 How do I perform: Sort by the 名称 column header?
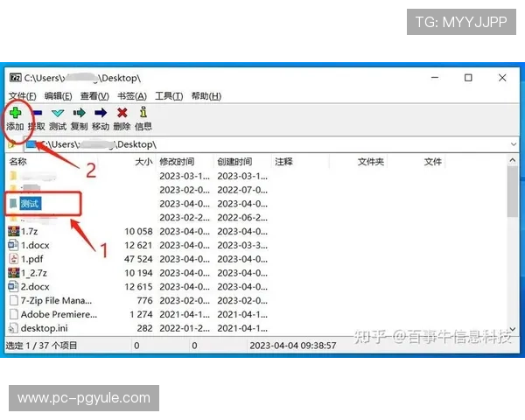(x=18, y=162)
